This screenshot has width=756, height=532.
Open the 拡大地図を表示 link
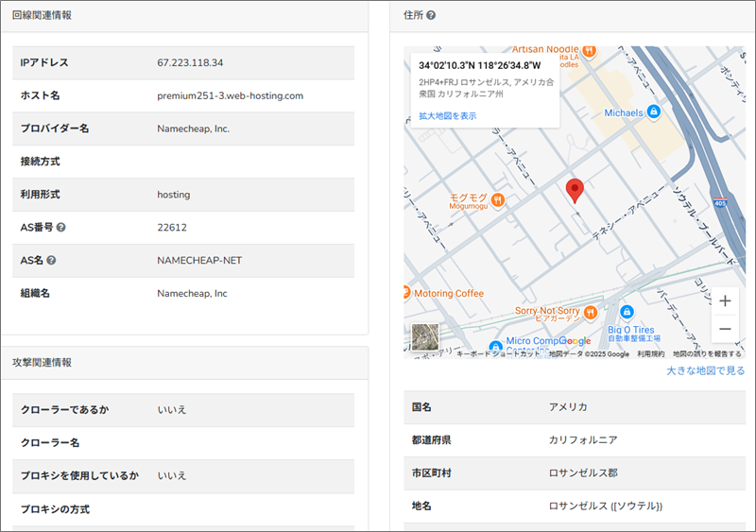(447, 116)
